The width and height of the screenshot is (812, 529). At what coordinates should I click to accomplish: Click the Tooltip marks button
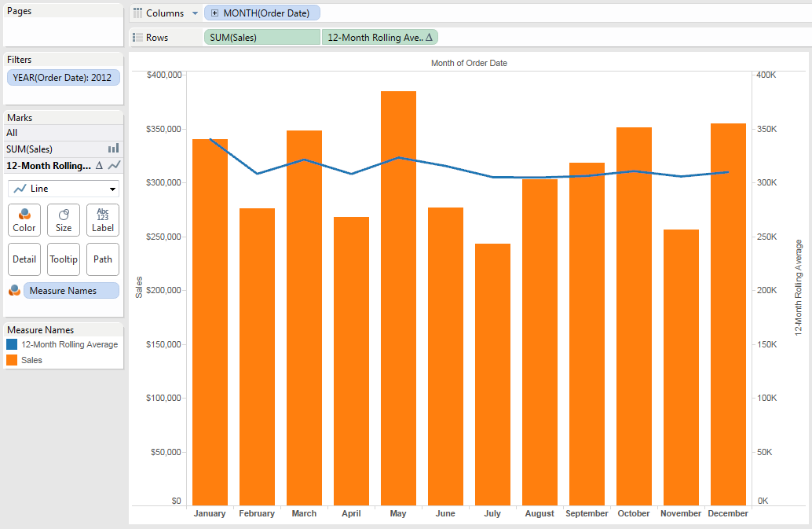click(64, 259)
